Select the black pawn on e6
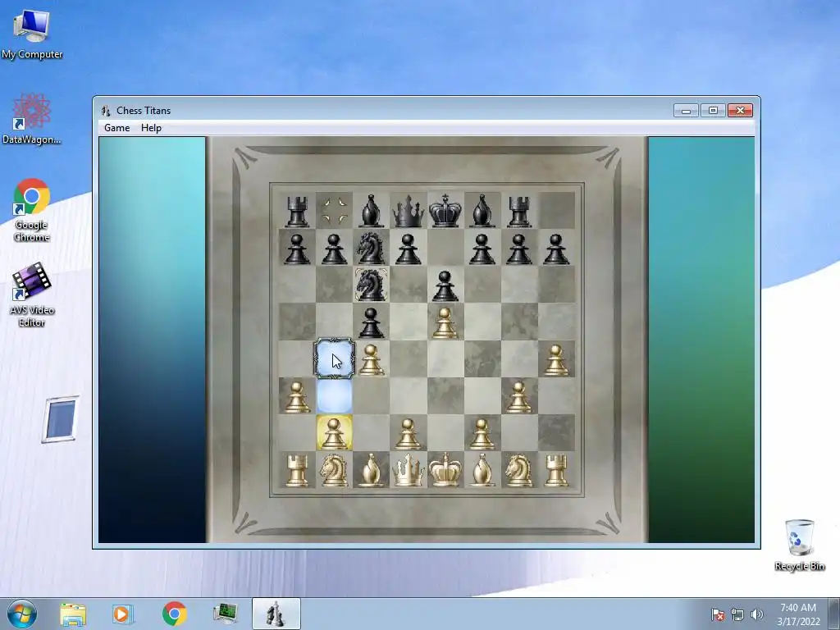Viewport: 840px width, 630px height. coord(445,286)
